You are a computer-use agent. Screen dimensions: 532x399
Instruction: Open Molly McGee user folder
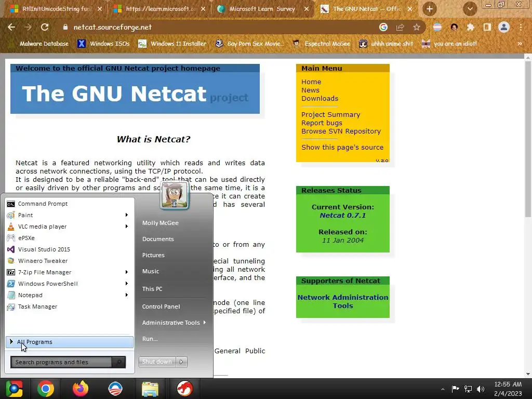161,223
